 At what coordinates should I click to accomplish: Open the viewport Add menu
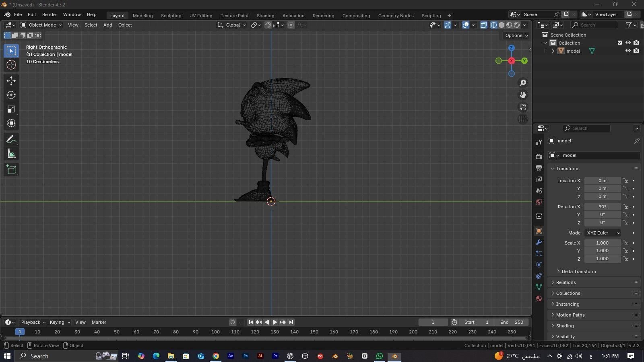coord(107,25)
